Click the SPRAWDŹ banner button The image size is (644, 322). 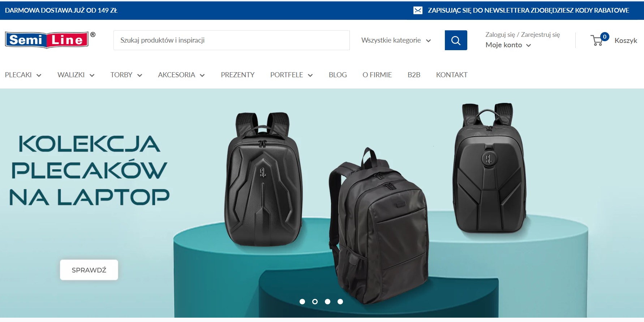point(89,270)
